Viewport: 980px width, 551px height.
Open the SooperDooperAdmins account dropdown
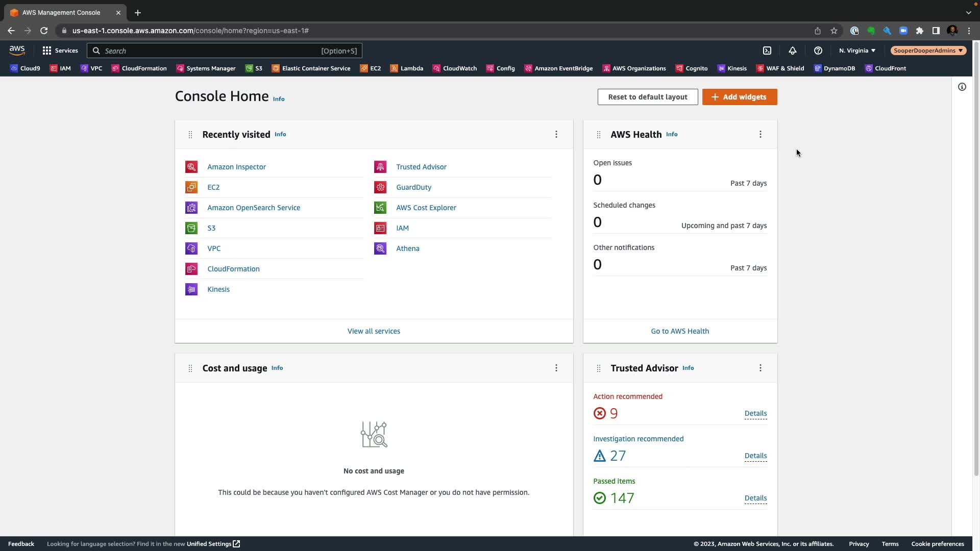coord(928,51)
